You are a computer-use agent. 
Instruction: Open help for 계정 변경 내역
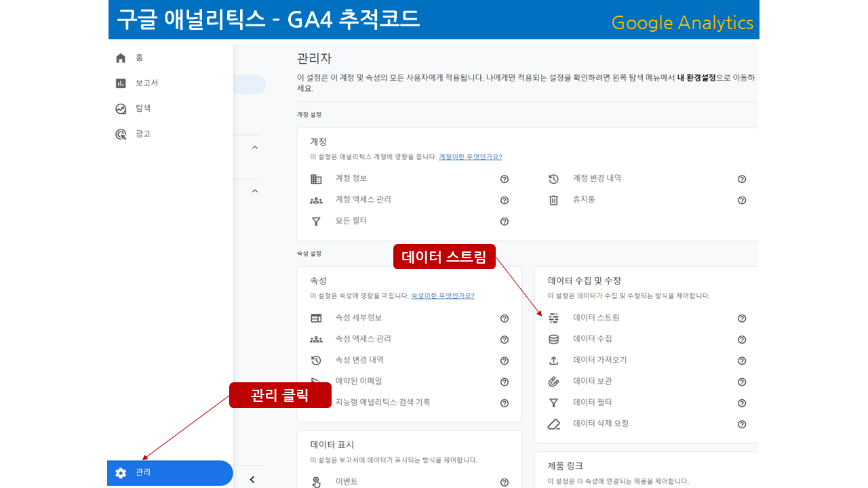tap(742, 179)
